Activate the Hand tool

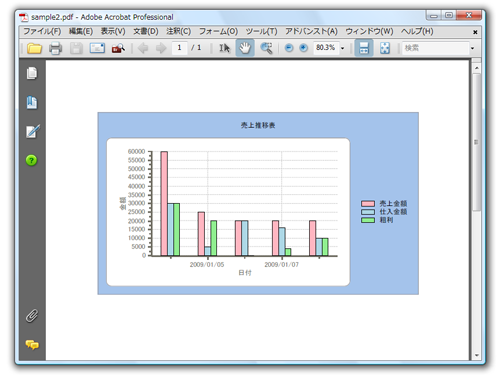click(245, 48)
